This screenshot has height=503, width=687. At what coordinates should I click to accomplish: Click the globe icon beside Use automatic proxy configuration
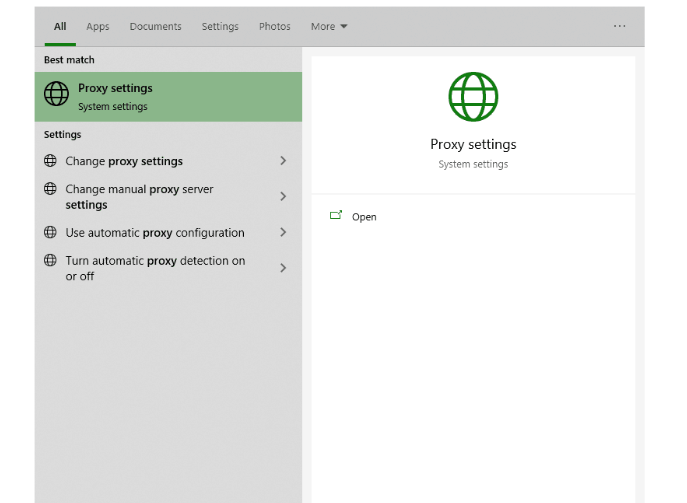tap(51, 233)
